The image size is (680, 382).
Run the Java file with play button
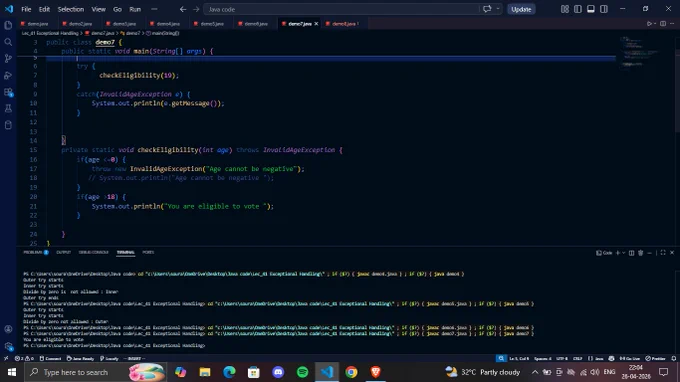pyautogui.click(x=649, y=24)
